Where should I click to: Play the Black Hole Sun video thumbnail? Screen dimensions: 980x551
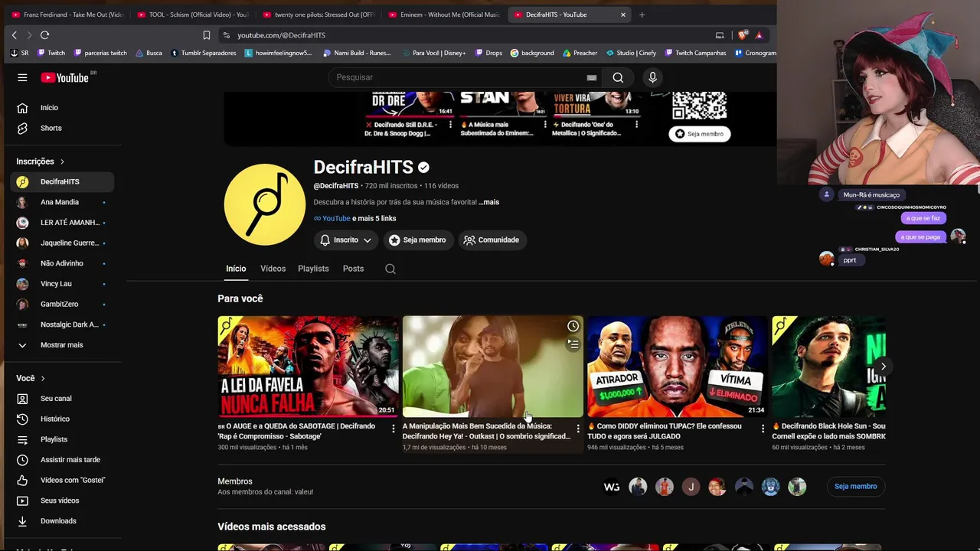coord(828,367)
